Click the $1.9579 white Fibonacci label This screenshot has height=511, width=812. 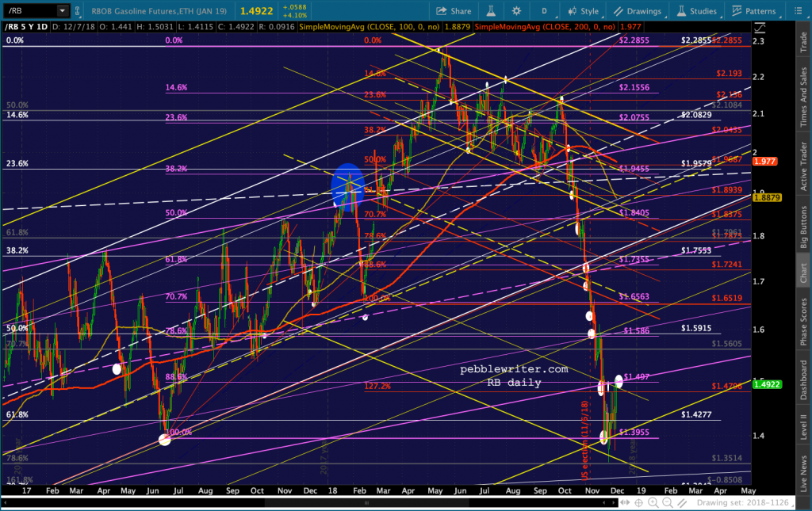pos(696,163)
